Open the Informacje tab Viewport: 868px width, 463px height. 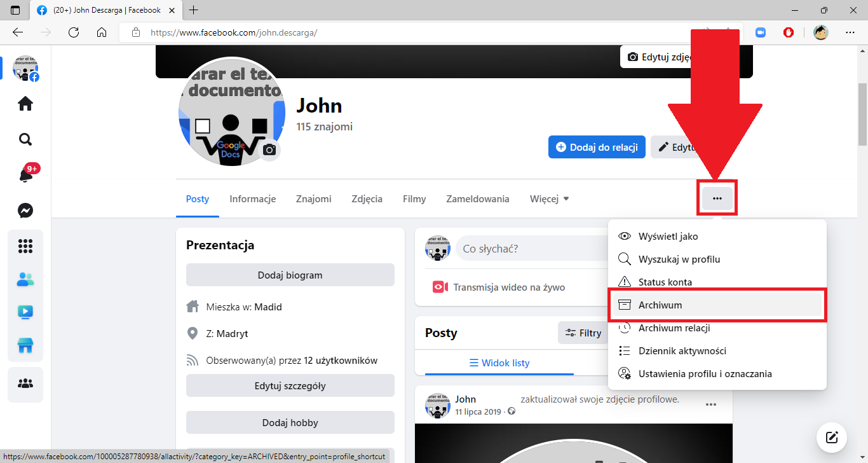point(253,198)
